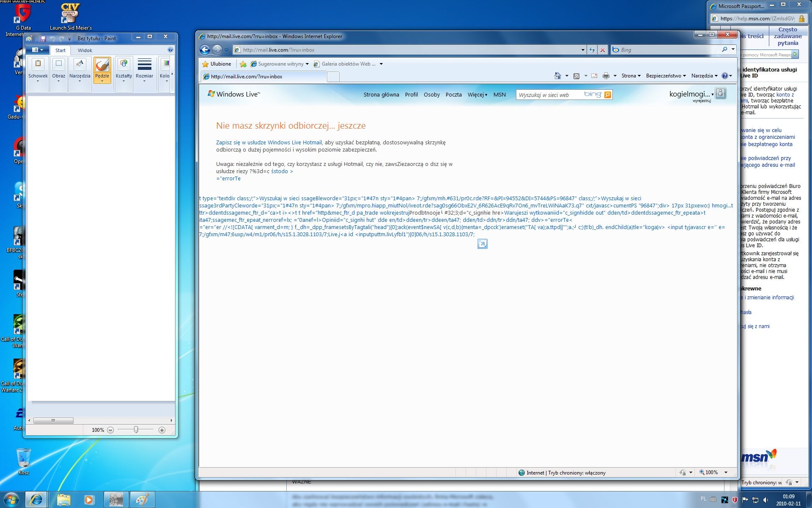Screen dimensions: 812x508
Task: Open Zapisz się w usłudze Windows Live Hotmail
Action: point(269,143)
